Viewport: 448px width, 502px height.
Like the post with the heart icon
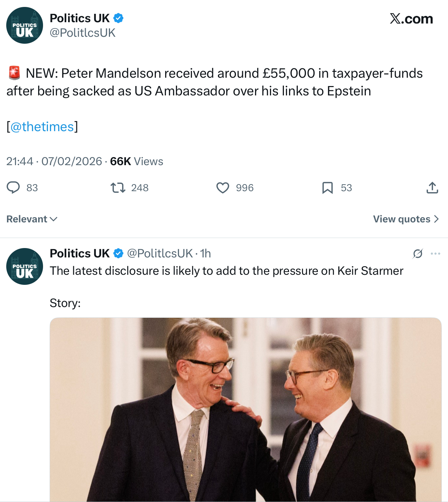pos(222,188)
